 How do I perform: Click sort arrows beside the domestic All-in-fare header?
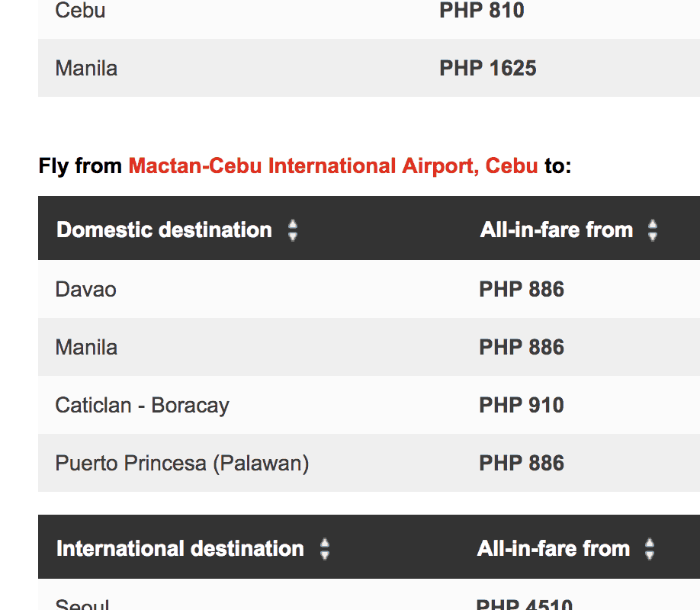(x=652, y=230)
